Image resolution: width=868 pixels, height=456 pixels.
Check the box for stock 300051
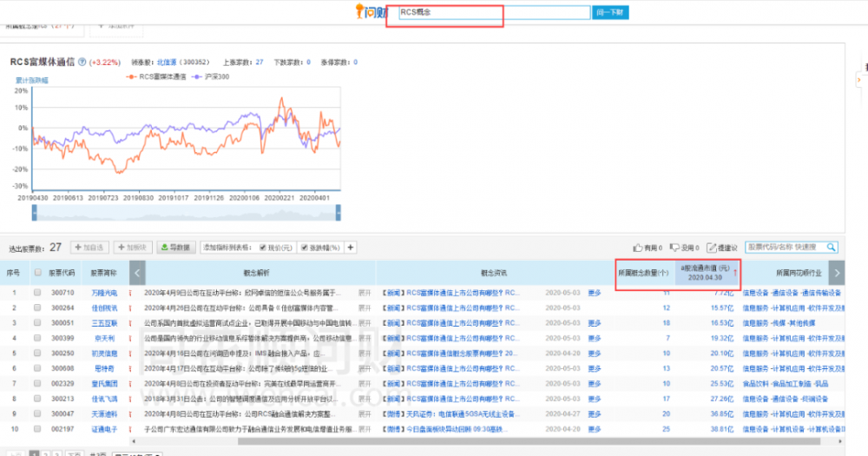[x=37, y=322]
